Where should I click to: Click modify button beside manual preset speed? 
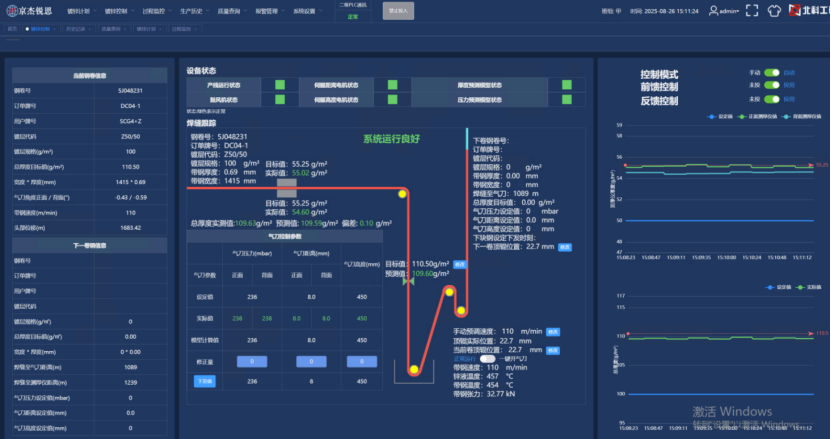pyautogui.click(x=553, y=331)
